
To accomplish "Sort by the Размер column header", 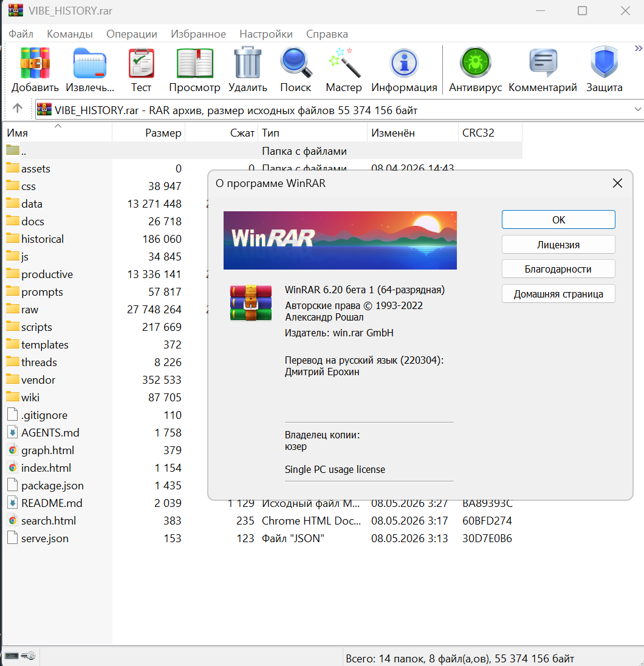I will click(x=148, y=132).
